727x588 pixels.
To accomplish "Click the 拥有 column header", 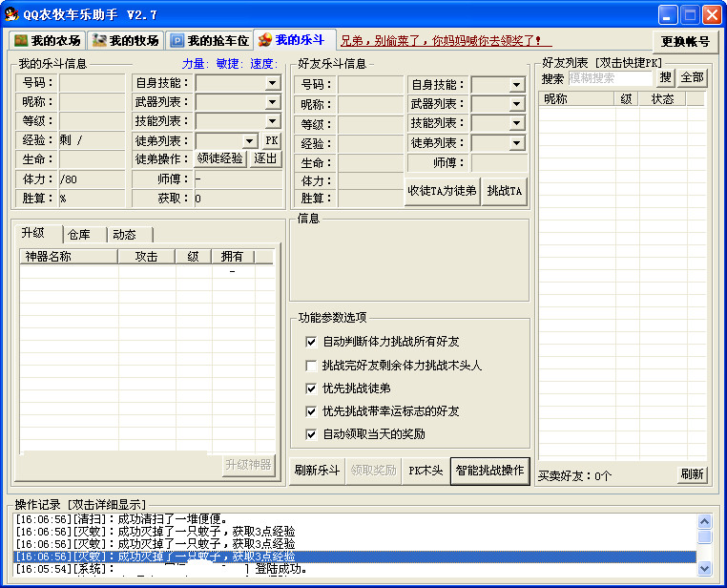I will click(232, 257).
